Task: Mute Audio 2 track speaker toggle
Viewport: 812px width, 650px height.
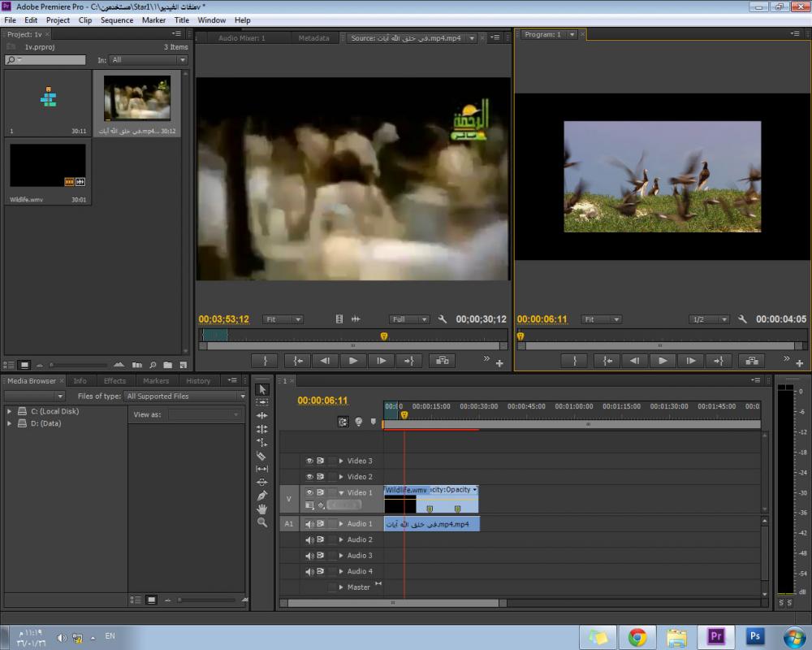Action: (x=309, y=540)
